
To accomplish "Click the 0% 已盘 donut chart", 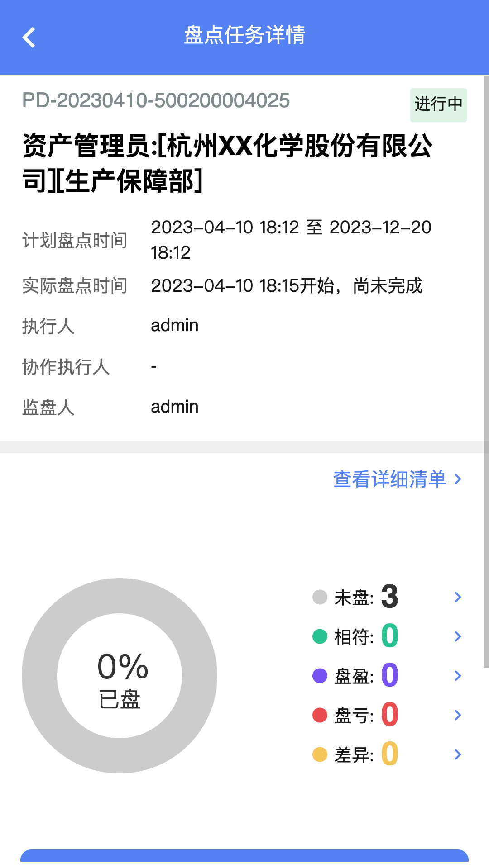I will (x=120, y=676).
